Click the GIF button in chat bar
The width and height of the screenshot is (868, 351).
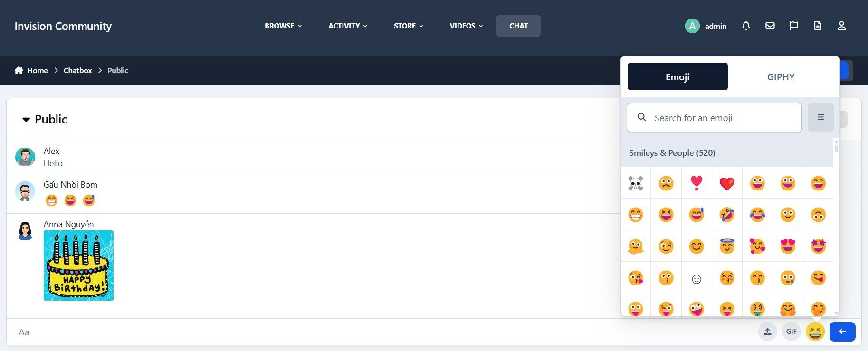(x=791, y=332)
